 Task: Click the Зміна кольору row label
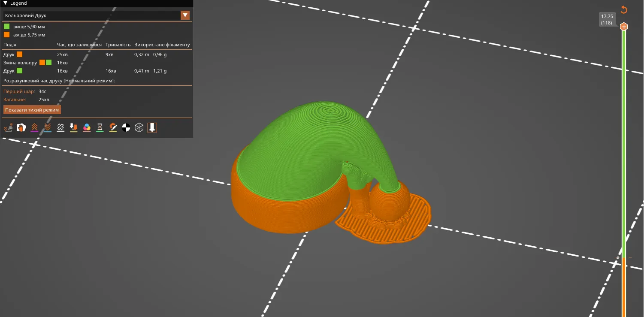point(20,63)
